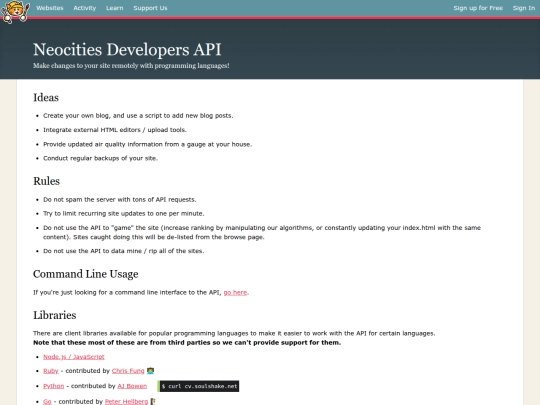This screenshot has height=405, width=540.
Task: Click the 'Rules' section heading
Action: coord(46,181)
